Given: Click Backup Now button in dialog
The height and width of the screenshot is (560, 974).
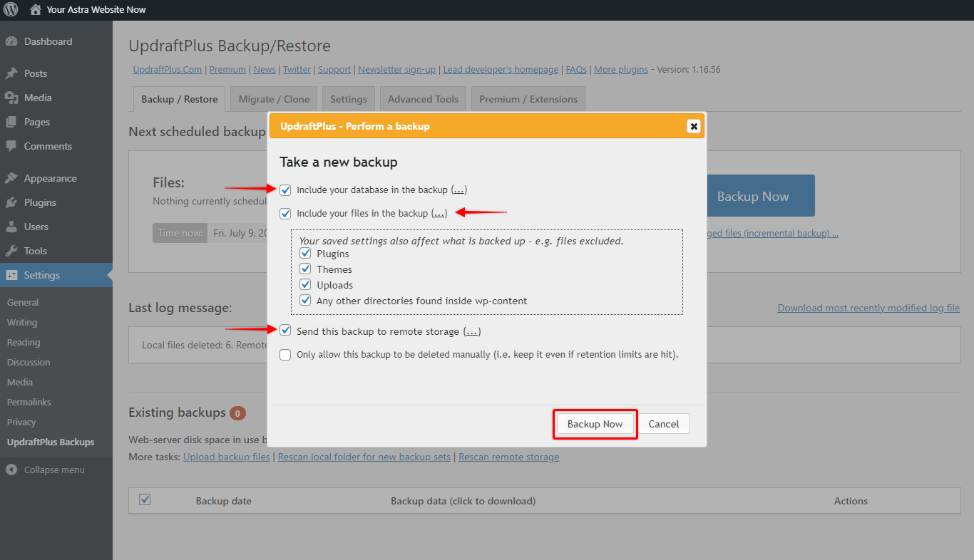Looking at the screenshot, I should coord(595,424).
